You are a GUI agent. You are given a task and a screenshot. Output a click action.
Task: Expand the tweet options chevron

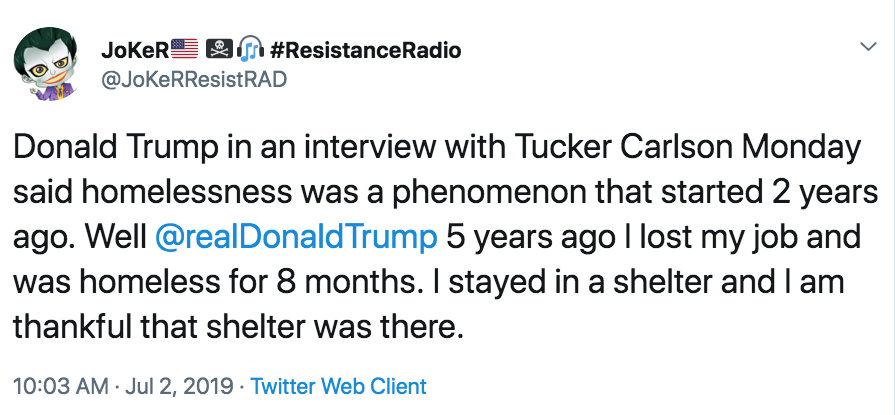868,46
